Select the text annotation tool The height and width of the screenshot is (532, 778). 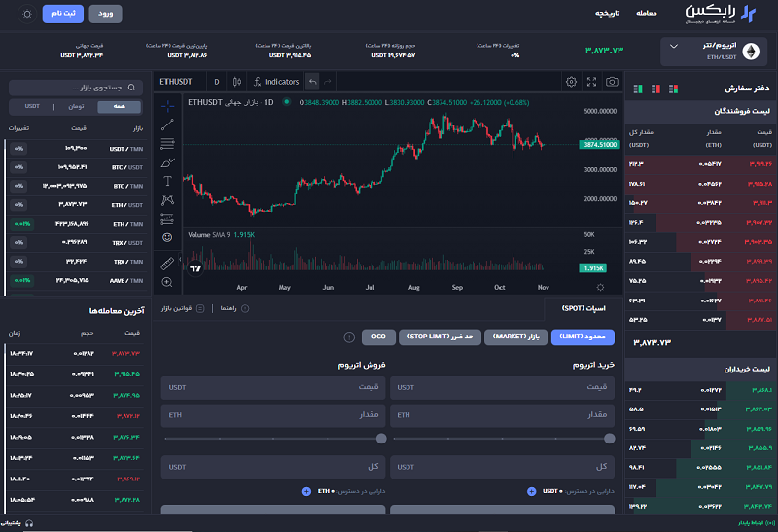167,181
